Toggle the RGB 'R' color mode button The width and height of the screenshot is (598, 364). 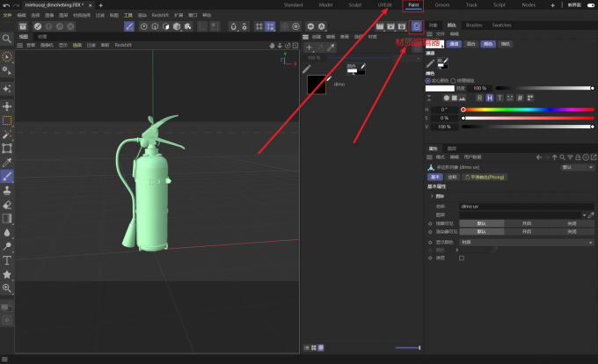pos(480,98)
